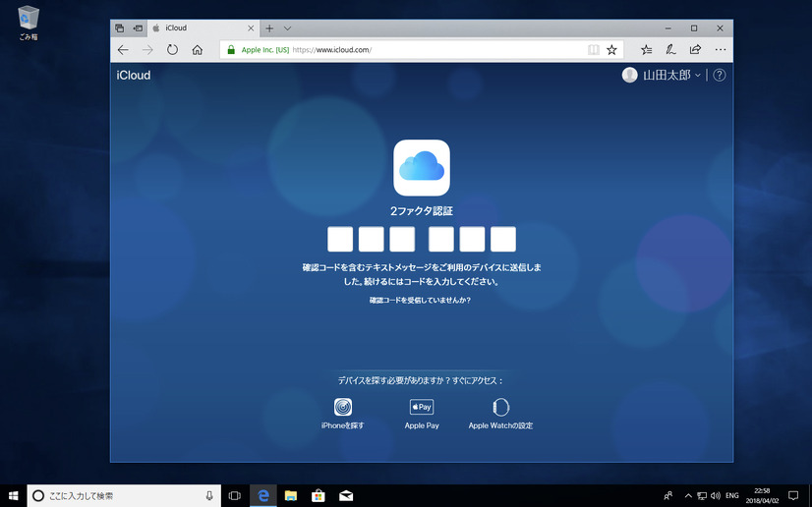Click the tabs set-aside view icon
The height and width of the screenshot is (507, 812).
click(x=120, y=28)
